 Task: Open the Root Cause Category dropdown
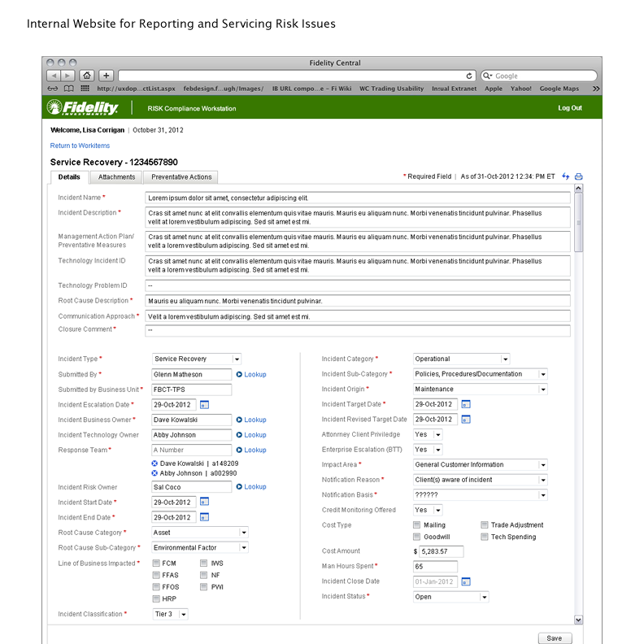point(243,533)
